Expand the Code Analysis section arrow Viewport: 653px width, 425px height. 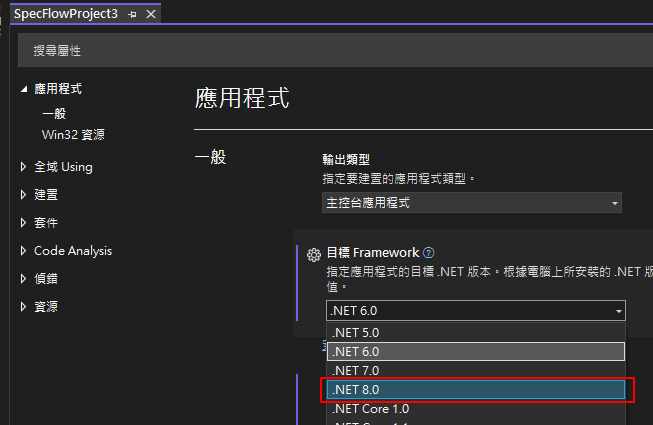pos(23,251)
